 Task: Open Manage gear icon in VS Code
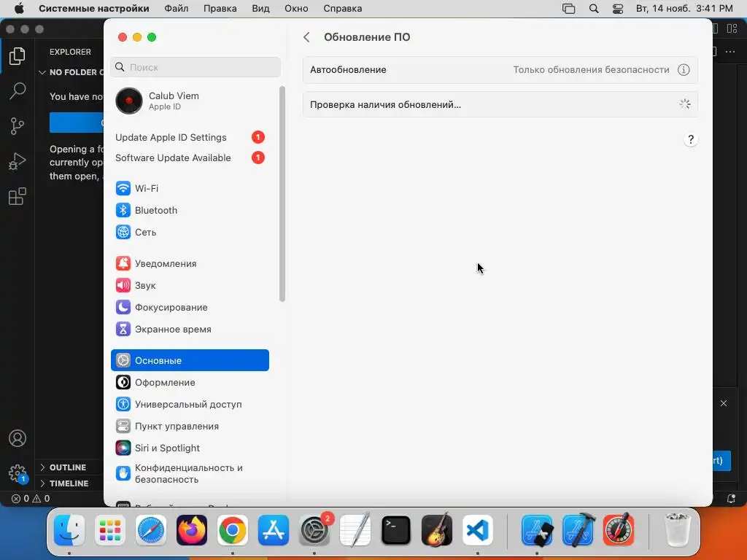point(18,473)
